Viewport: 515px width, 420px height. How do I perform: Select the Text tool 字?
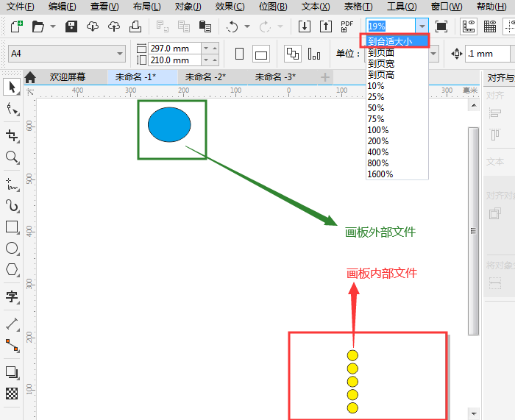(x=13, y=296)
